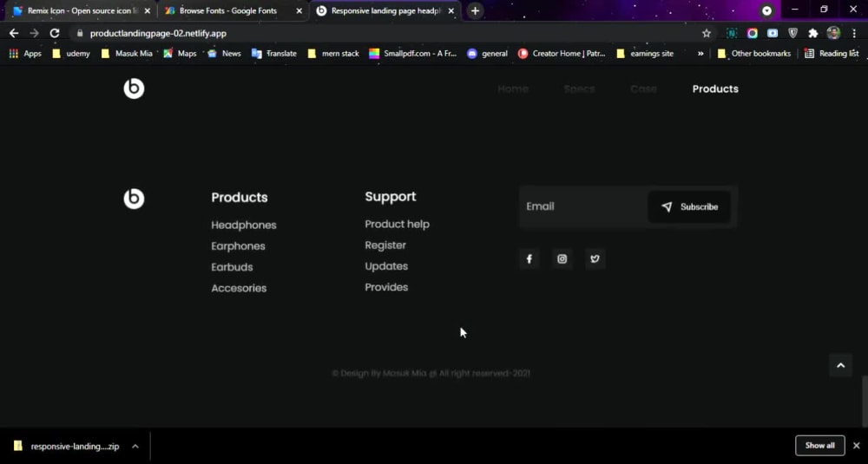868x464 pixels.
Task: Open the Instagram social icon
Action: tap(562, 258)
